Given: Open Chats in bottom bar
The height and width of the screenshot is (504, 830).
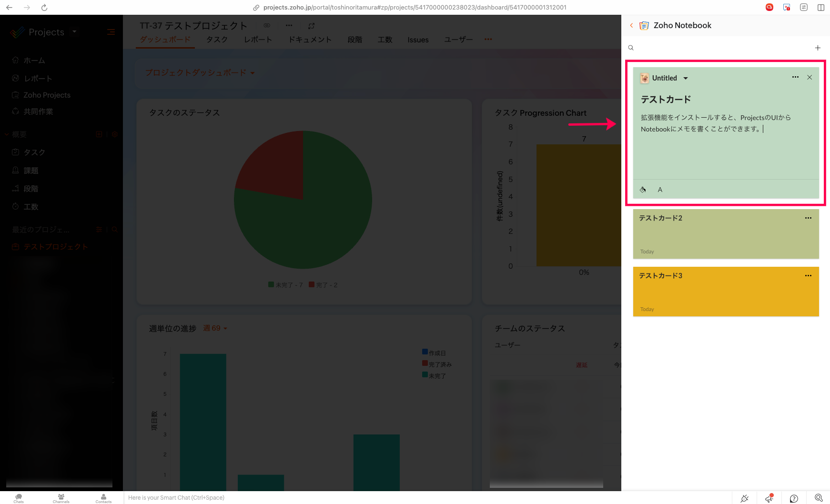Looking at the screenshot, I should (19, 498).
